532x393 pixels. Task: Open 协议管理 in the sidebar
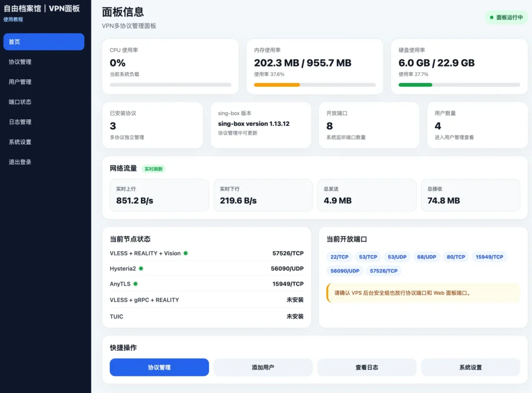point(44,62)
